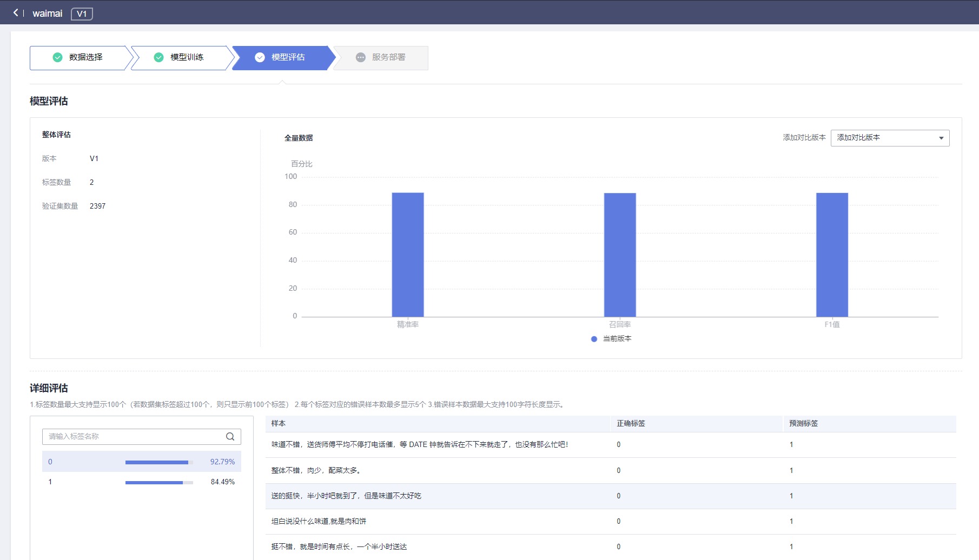Click the 服务部署 pending dots icon

360,57
